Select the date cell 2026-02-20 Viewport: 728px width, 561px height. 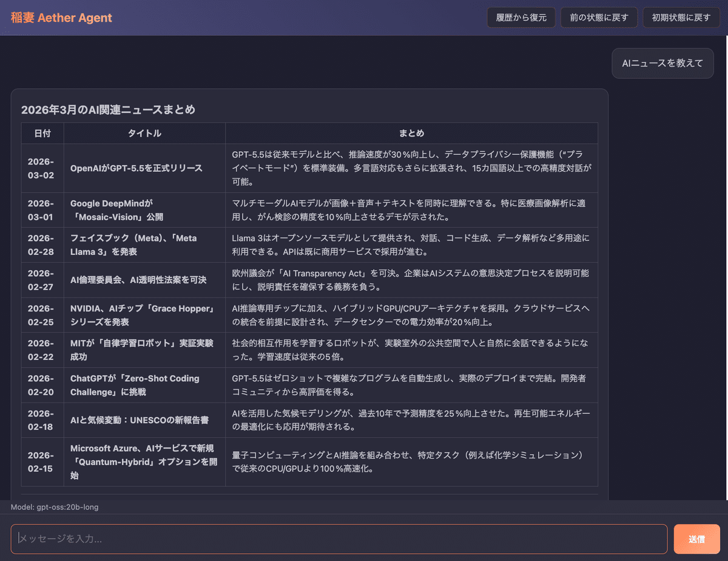(x=42, y=385)
